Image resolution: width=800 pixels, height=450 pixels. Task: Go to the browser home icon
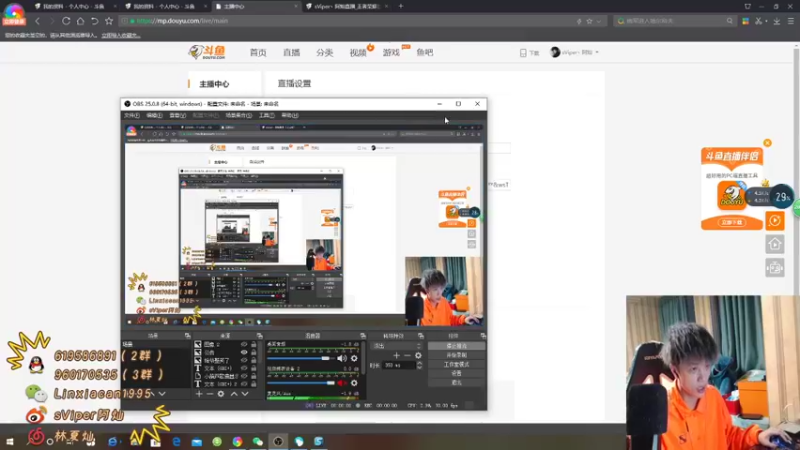tap(80, 21)
